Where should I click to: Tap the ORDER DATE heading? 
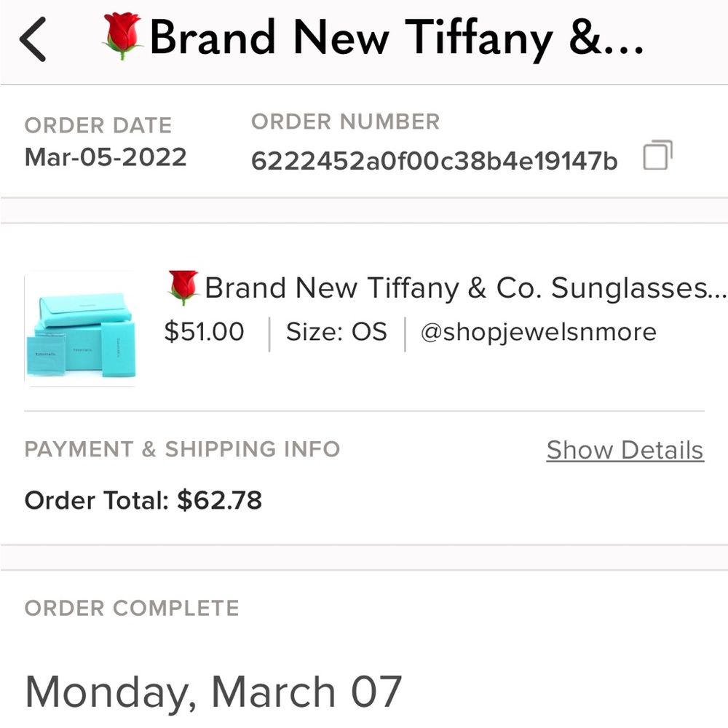(x=98, y=125)
